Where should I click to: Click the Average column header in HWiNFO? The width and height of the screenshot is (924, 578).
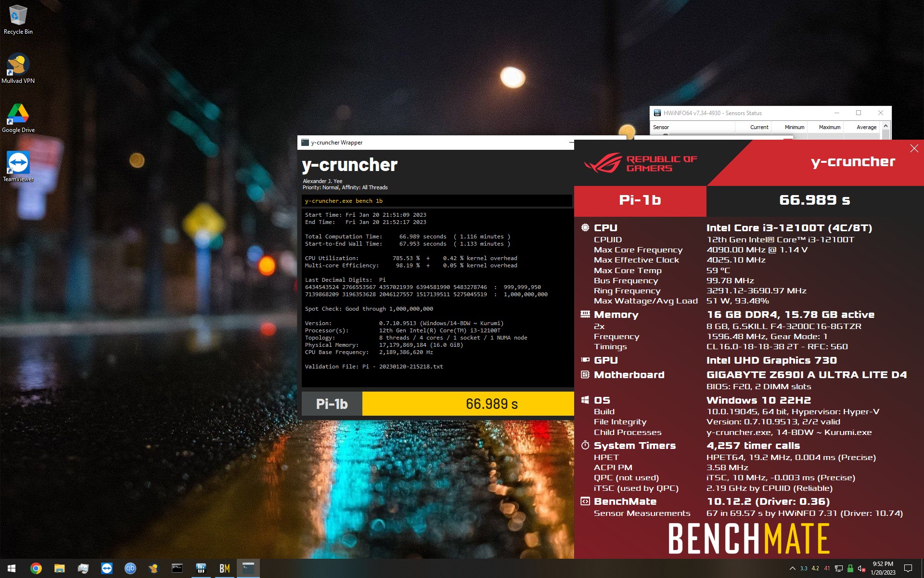[x=862, y=127]
